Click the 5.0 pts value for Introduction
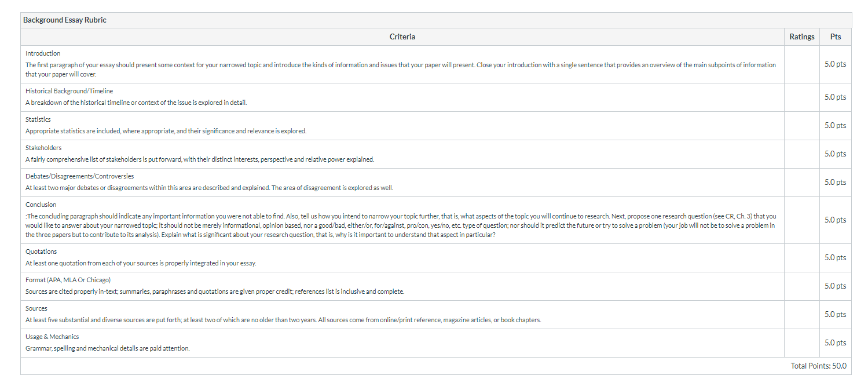The width and height of the screenshot is (868, 379). (x=835, y=64)
